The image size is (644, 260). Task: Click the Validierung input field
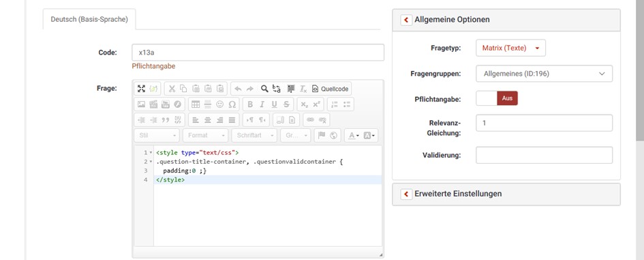[545, 155]
